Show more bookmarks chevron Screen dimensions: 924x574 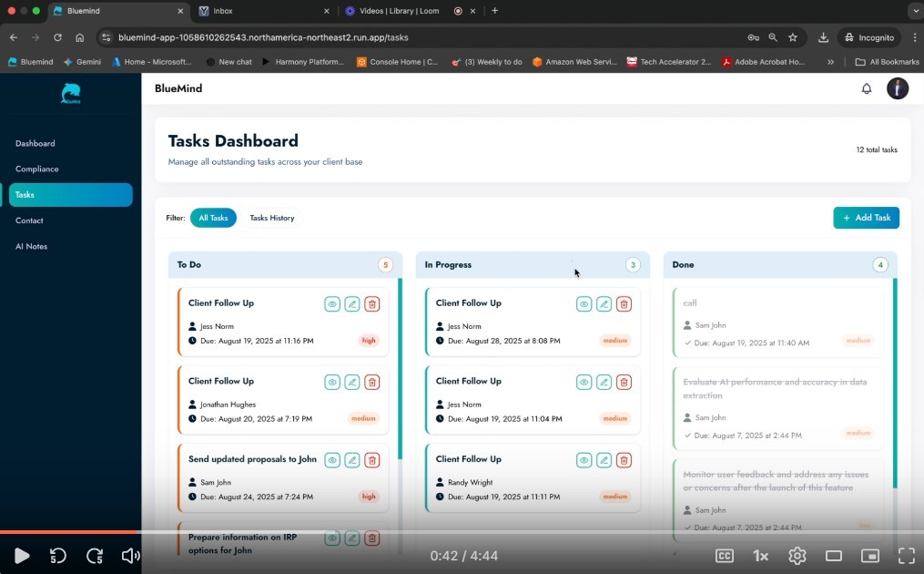coord(830,62)
